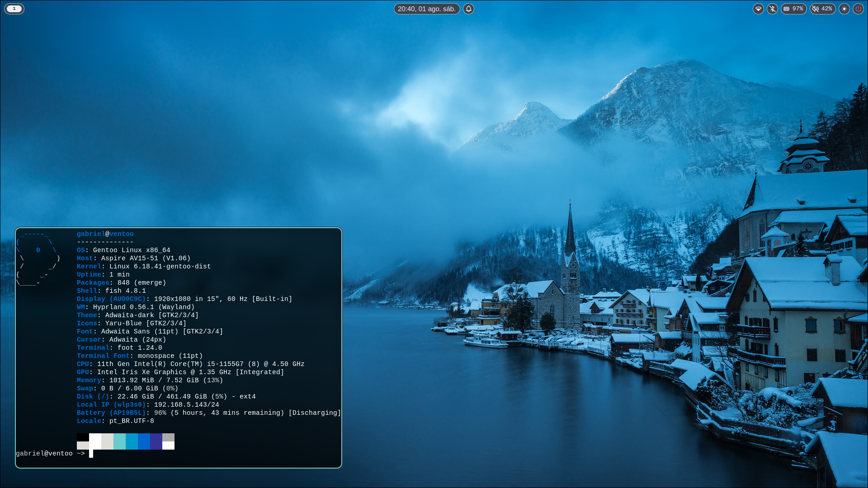868x488 pixels.
Task: Click the Host line 'Aspire AV15-51 (V1.06)'
Action: pos(134,258)
